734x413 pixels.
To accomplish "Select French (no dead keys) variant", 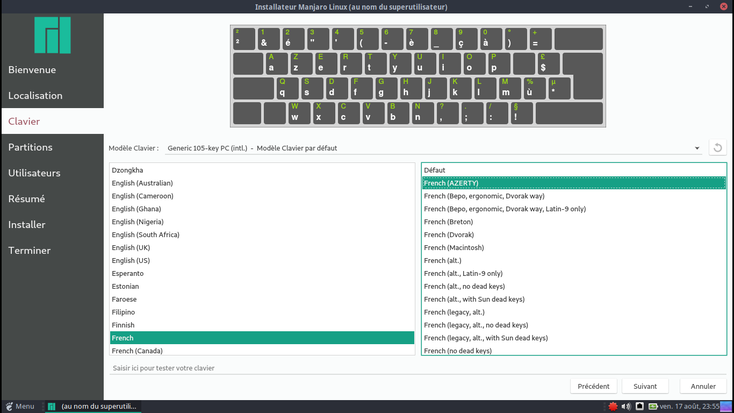I will pyautogui.click(x=574, y=350).
